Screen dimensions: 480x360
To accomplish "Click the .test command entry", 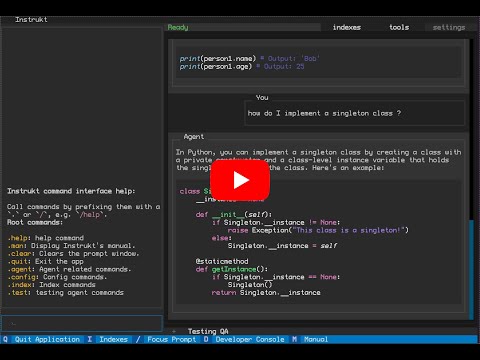I will tap(65, 293).
